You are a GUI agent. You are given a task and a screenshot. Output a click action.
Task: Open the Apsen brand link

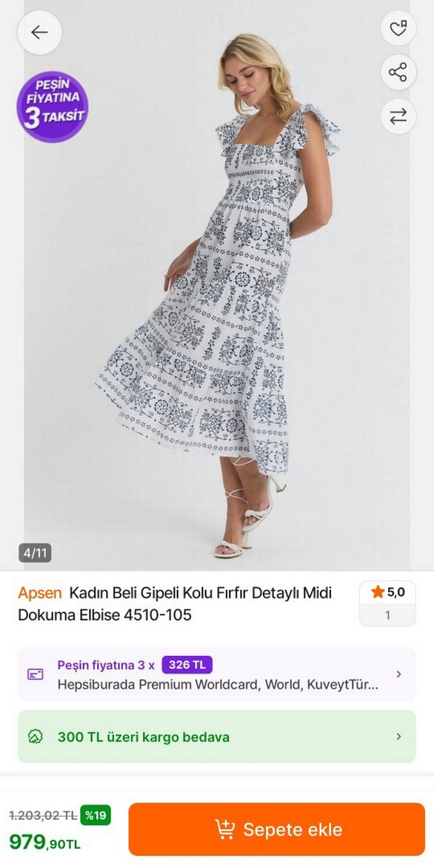coord(40,593)
